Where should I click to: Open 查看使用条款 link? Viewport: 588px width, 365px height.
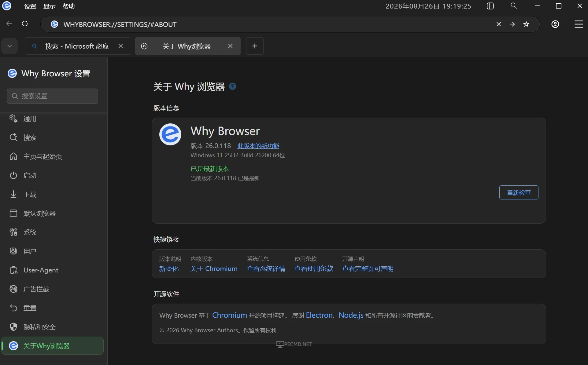(x=314, y=269)
